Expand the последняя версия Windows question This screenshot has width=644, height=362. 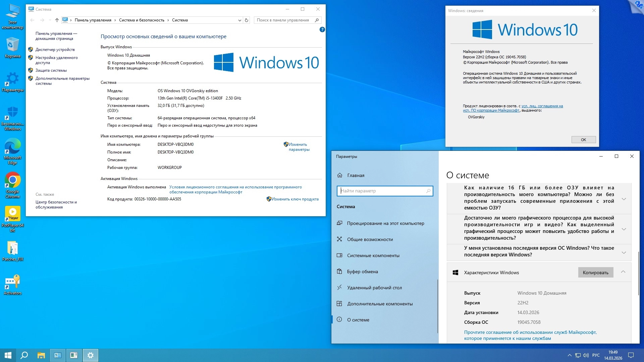click(x=624, y=252)
